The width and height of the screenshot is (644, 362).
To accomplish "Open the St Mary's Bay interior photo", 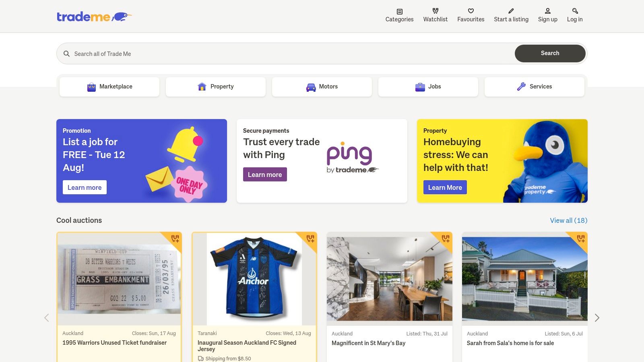I will [390, 279].
